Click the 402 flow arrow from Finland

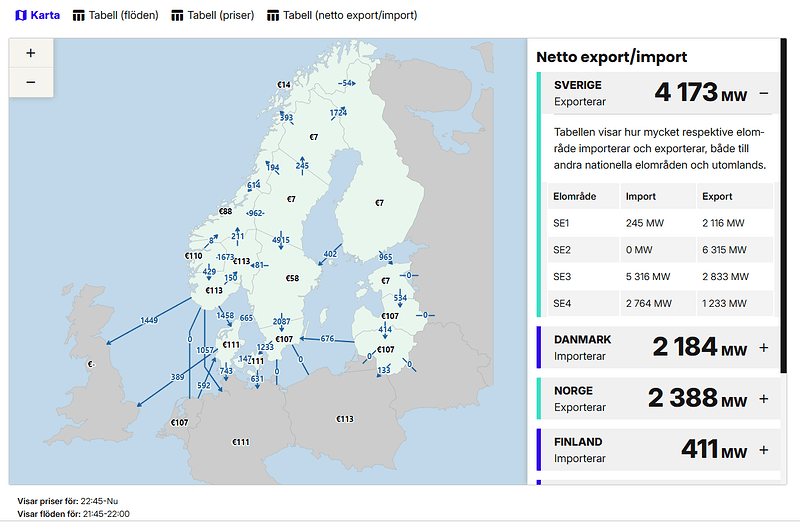330,254
